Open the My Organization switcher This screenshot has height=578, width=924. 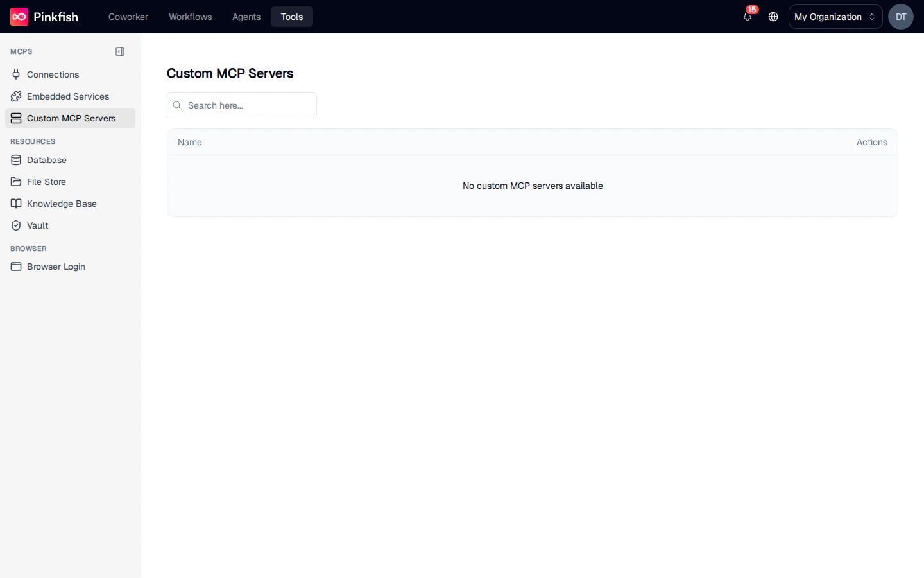(835, 17)
